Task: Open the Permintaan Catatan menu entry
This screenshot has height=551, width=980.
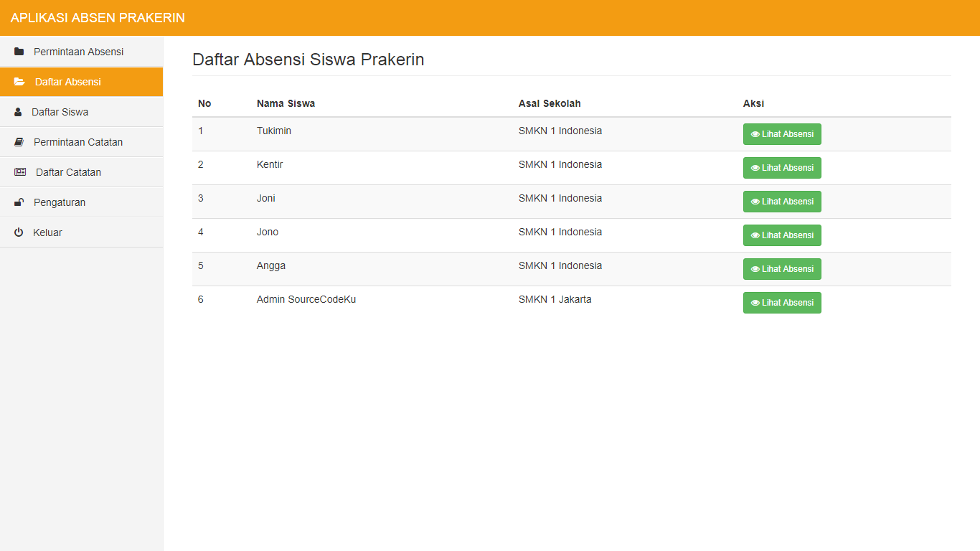Action: point(81,142)
